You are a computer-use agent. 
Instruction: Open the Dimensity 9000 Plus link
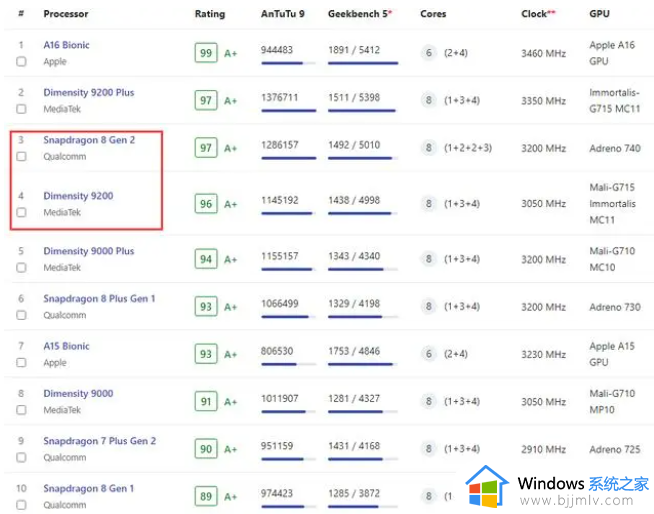pyautogui.click(x=89, y=251)
